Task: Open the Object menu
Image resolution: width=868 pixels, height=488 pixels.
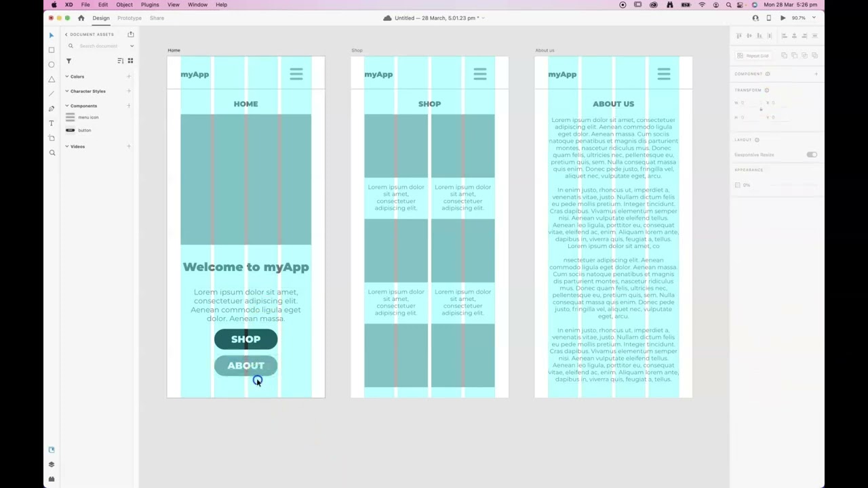Action: (124, 5)
